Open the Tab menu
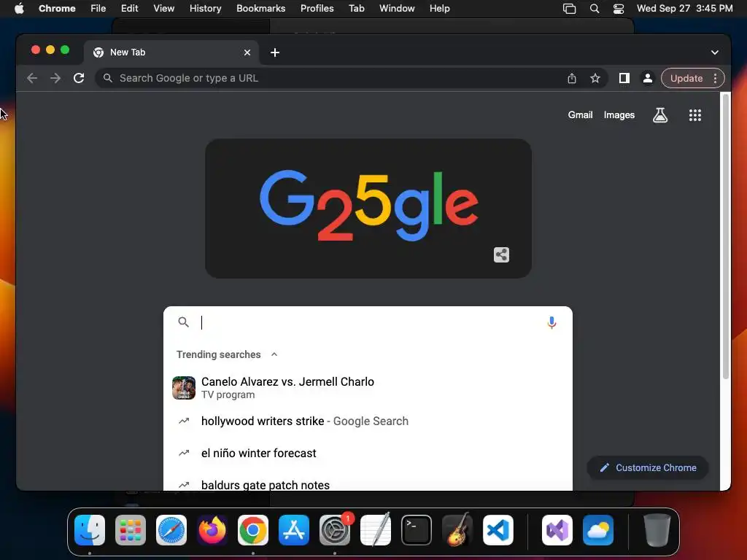This screenshot has height=560, width=747. (356, 9)
